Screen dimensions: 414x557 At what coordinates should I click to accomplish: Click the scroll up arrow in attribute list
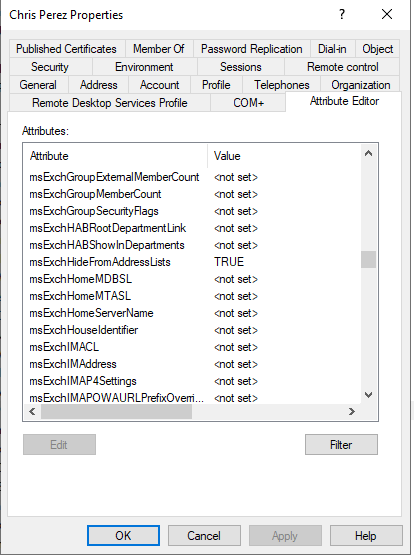coord(369,153)
